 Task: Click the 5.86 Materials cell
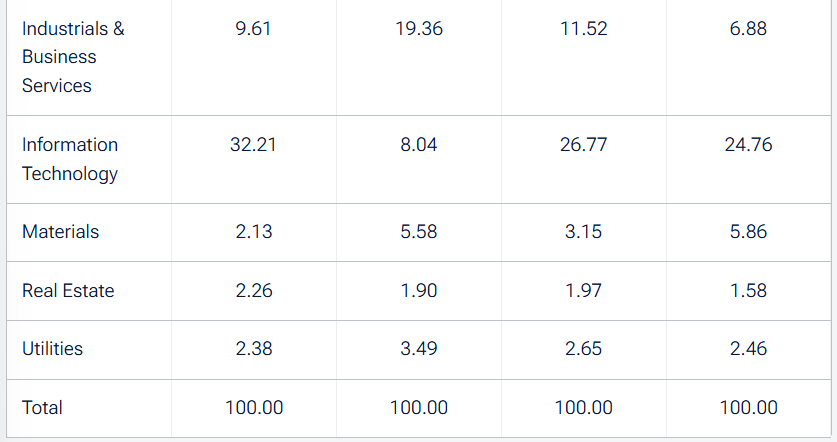coord(749,232)
